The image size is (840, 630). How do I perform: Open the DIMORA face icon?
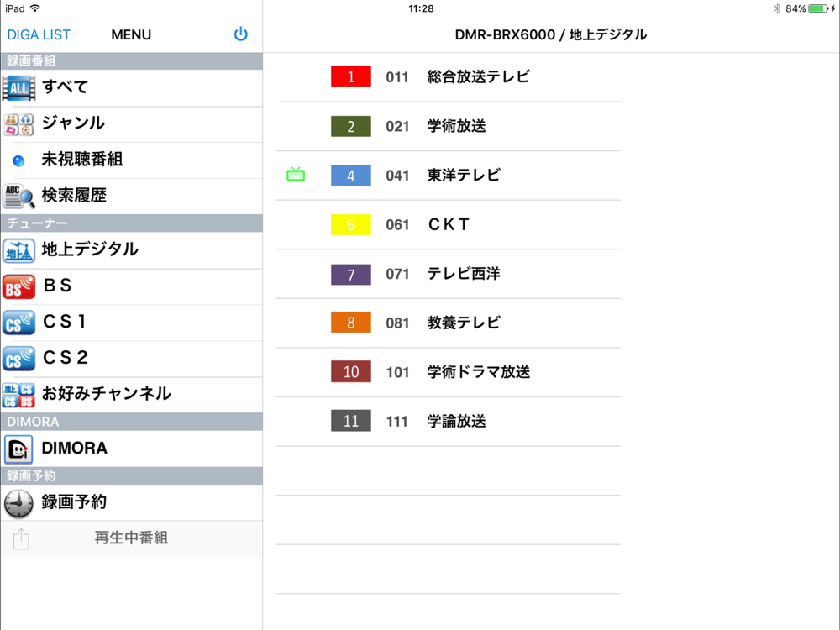[x=18, y=449]
